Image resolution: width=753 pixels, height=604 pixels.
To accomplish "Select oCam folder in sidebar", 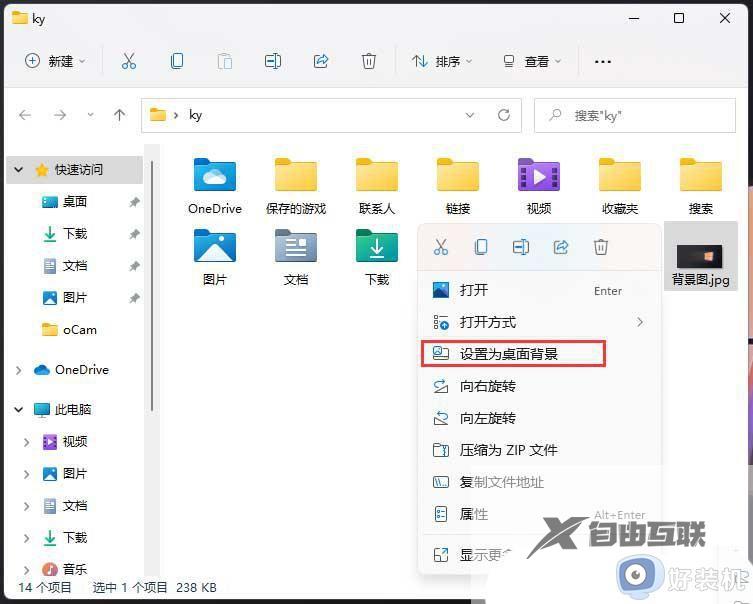I will (x=70, y=330).
